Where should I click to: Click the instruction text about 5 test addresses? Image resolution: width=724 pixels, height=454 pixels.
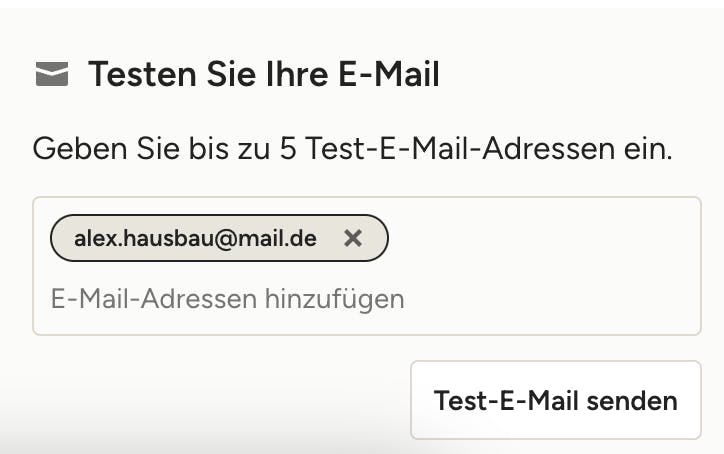(352, 150)
